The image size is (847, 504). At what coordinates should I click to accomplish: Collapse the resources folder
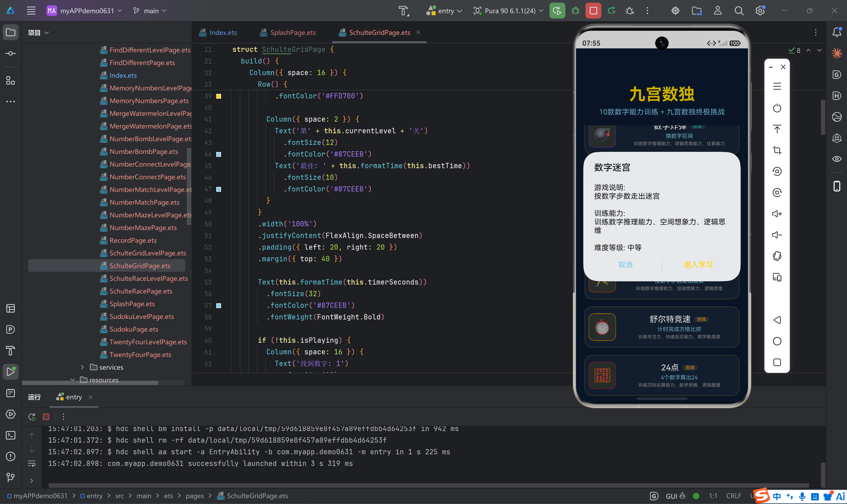point(73,380)
